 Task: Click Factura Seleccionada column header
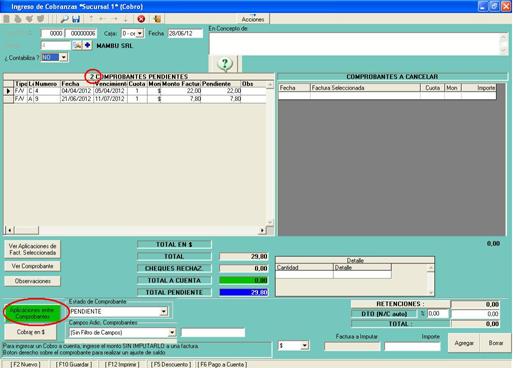click(365, 88)
